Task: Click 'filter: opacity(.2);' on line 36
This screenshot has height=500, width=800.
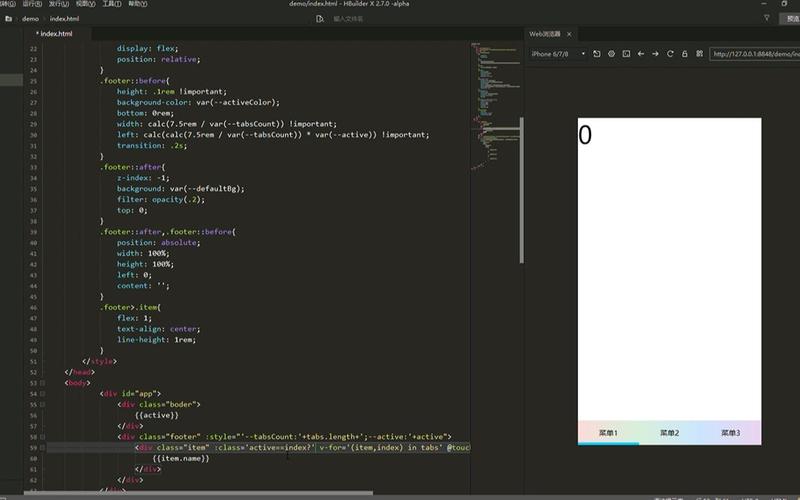Action: pyautogui.click(x=160, y=199)
